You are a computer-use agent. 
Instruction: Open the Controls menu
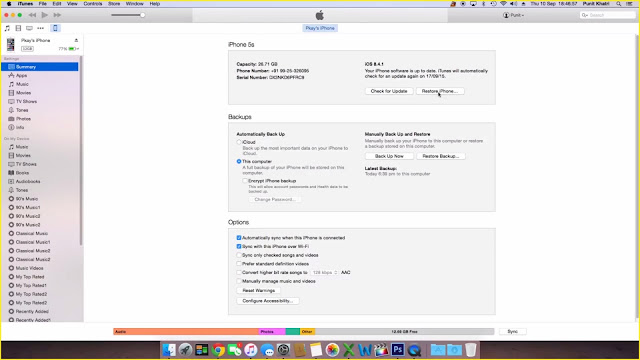pos(93,4)
